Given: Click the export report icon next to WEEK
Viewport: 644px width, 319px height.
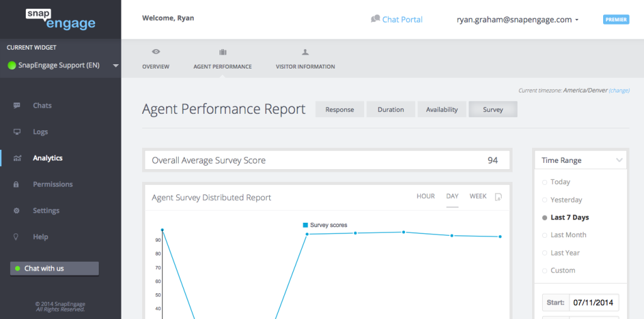Looking at the screenshot, I should (498, 197).
